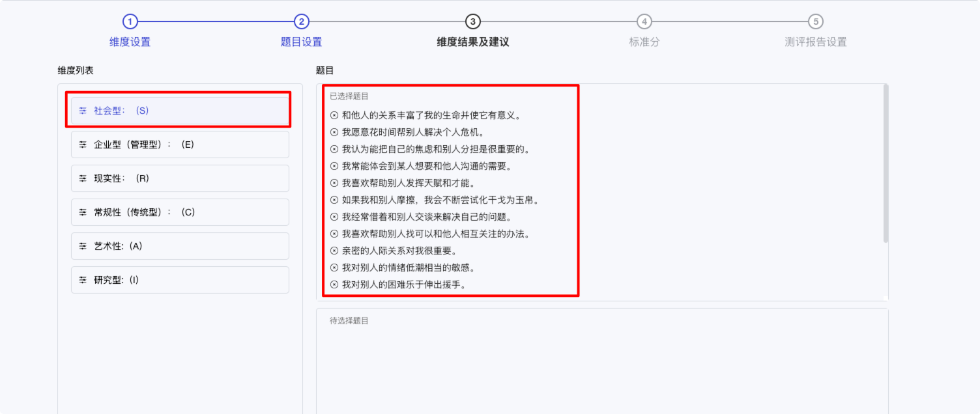This screenshot has width=980, height=414.
Task: Click text 我常能体会到某人想要和他人沟通的需要
Action: tap(427, 166)
